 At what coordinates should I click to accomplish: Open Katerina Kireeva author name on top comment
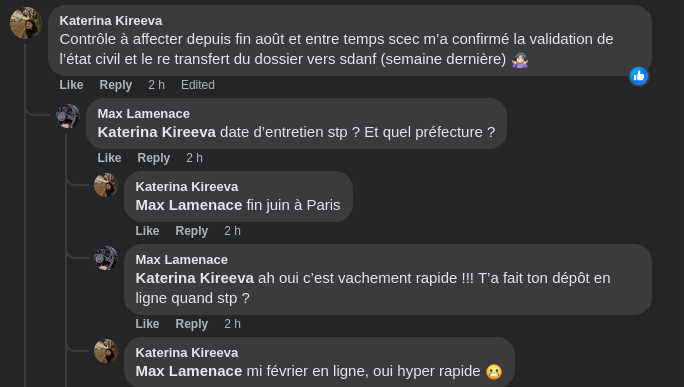(x=111, y=21)
